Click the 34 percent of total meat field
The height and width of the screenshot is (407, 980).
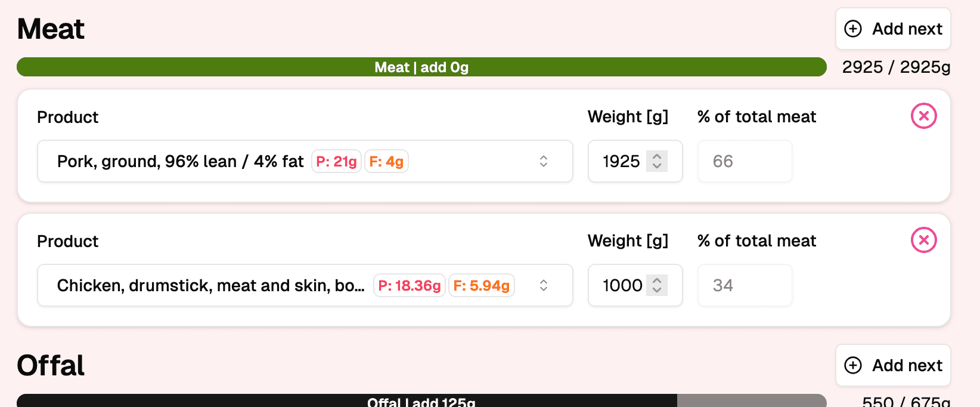pyautogui.click(x=745, y=285)
